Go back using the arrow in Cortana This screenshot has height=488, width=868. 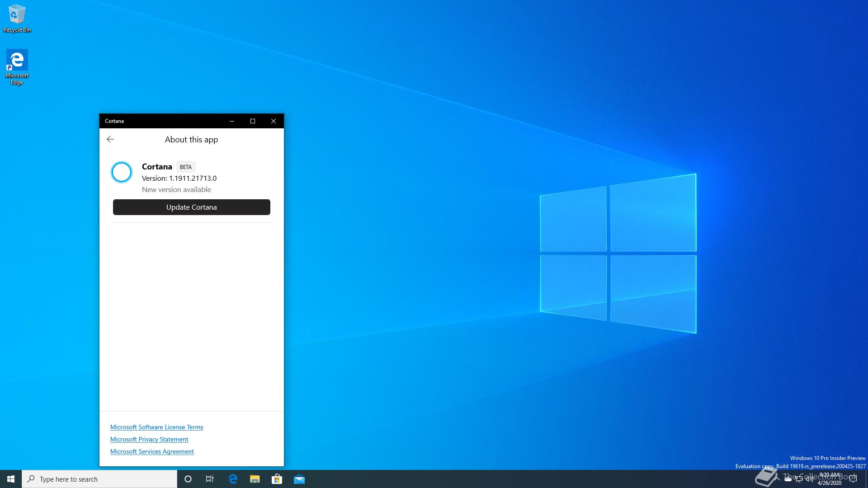point(110,139)
